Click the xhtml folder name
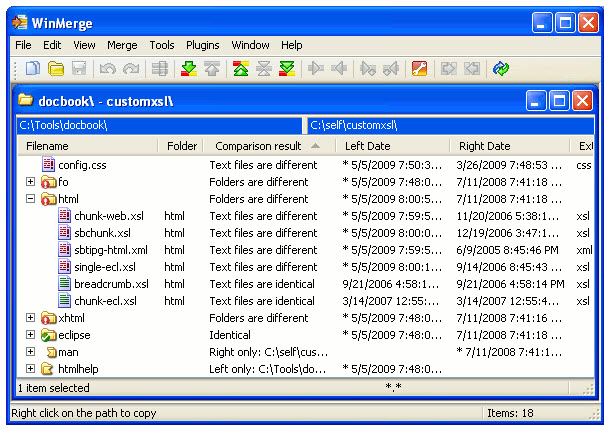 click(x=71, y=318)
